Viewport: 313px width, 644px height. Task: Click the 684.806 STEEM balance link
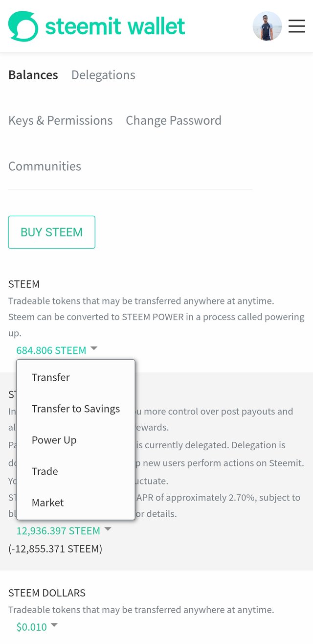(51, 350)
